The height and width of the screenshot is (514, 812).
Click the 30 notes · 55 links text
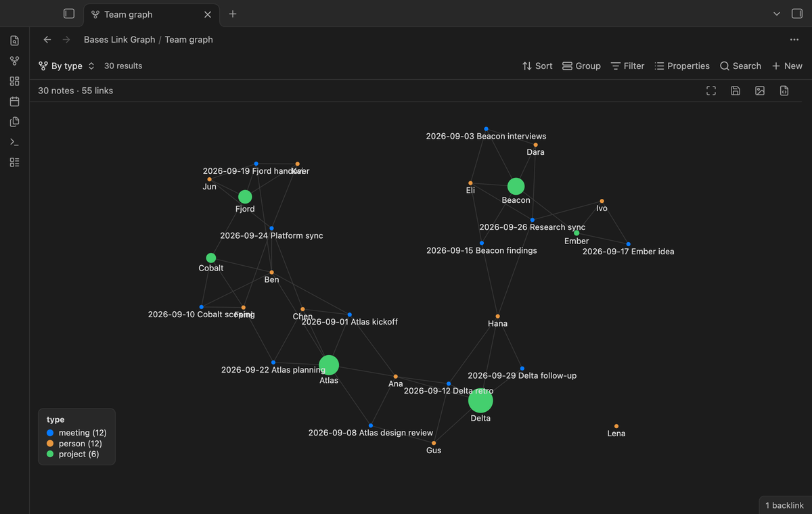click(75, 91)
